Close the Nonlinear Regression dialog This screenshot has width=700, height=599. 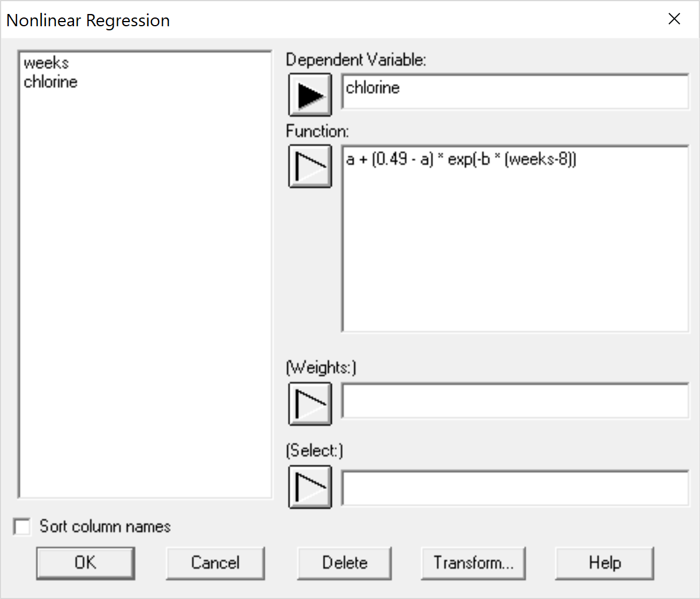(674, 19)
